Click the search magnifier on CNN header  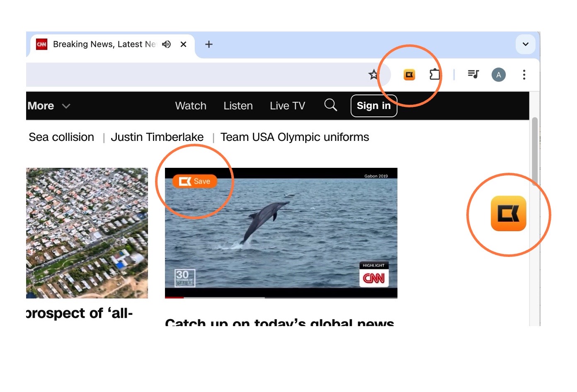[x=330, y=105]
